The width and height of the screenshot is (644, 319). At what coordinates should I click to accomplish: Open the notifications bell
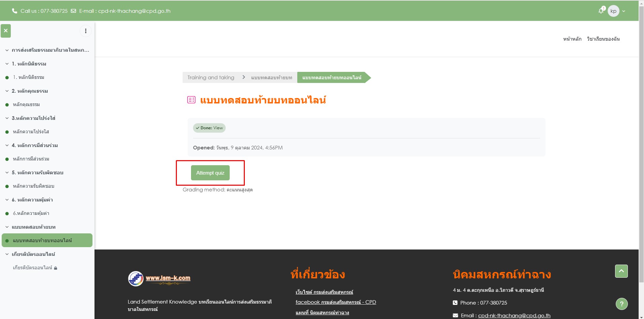[x=601, y=11]
